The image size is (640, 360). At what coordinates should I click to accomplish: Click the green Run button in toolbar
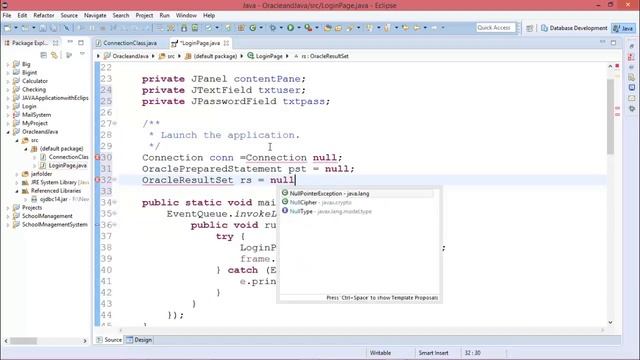pos(290,28)
